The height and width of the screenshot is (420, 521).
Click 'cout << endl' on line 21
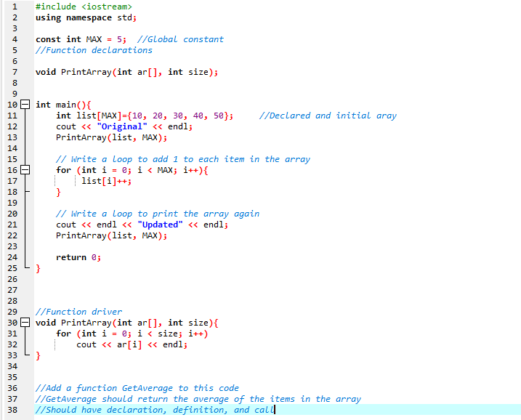[x=86, y=225]
